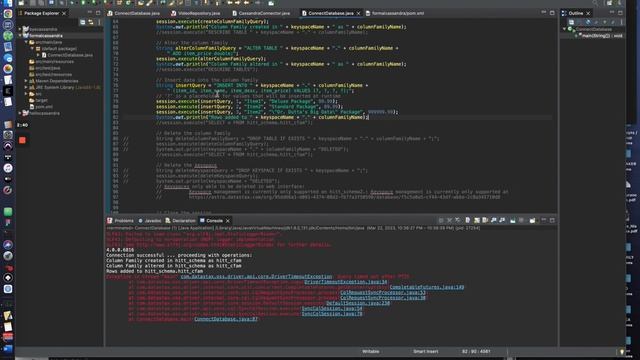Open Package Explorer view menu (three dots)
This screenshot has height=360, width=640.
pyautogui.click(x=99, y=22)
